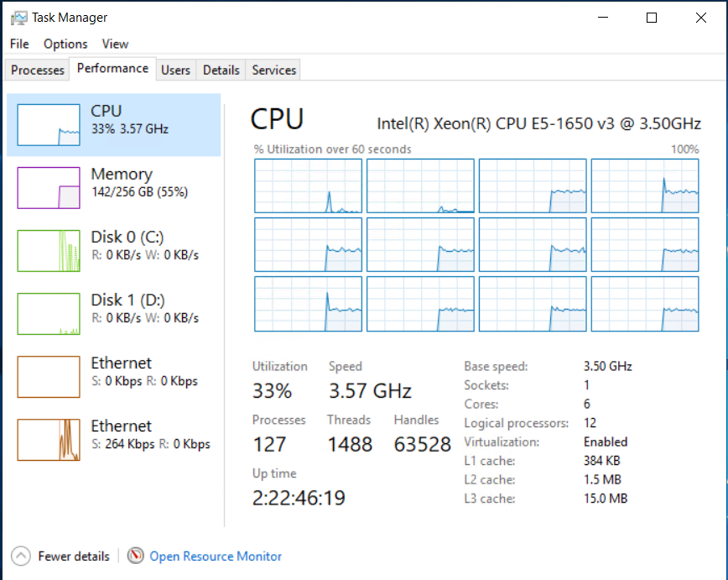Open Disk 1 (D:) performance graph
This screenshot has width=728, height=580.
(x=49, y=313)
